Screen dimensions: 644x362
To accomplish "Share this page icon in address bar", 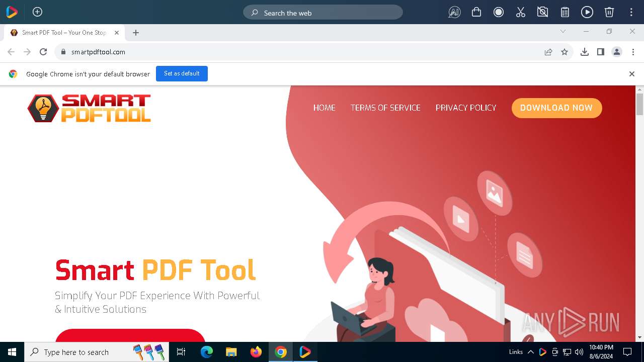I will (548, 52).
